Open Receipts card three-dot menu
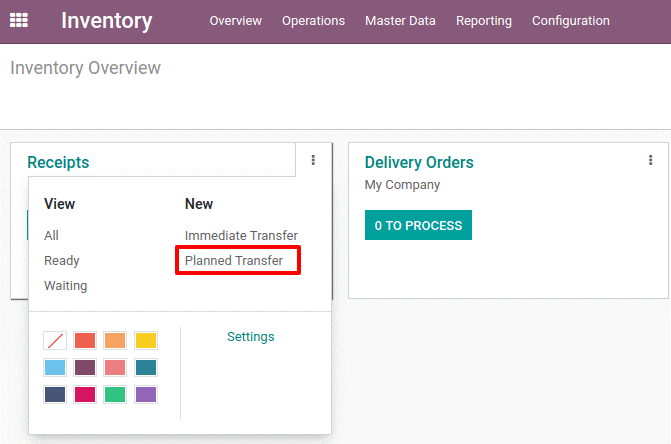 click(x=313, y=160)
